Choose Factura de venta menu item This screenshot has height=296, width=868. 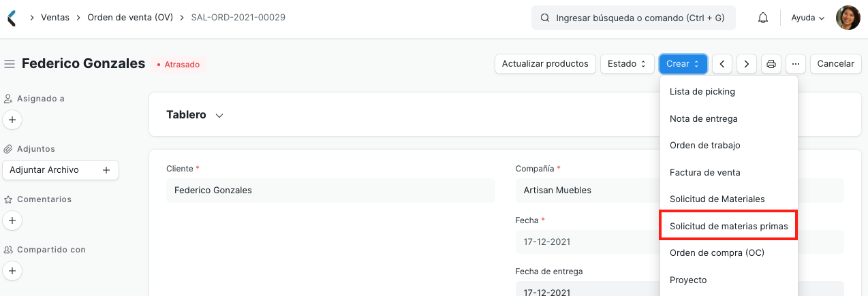[x=729, y=172]
